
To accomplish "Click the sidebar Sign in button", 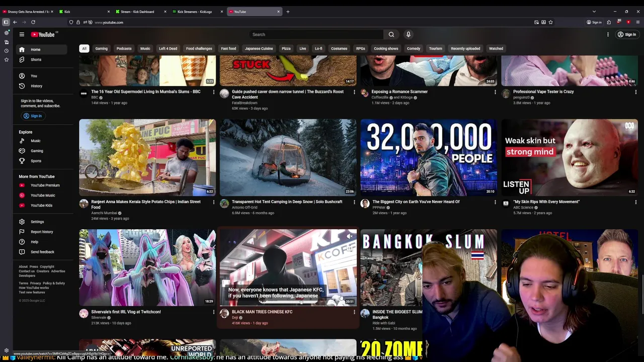I will [32, 116].
